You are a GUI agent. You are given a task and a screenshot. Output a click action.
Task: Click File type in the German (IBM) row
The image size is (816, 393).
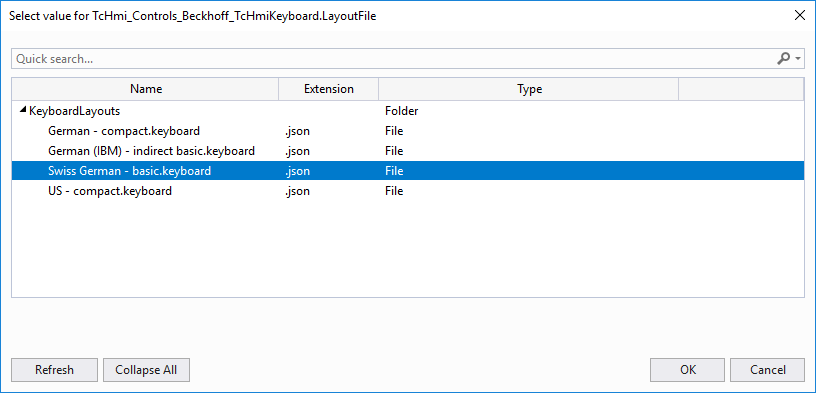pyautogui.click(x=394, y=151)
